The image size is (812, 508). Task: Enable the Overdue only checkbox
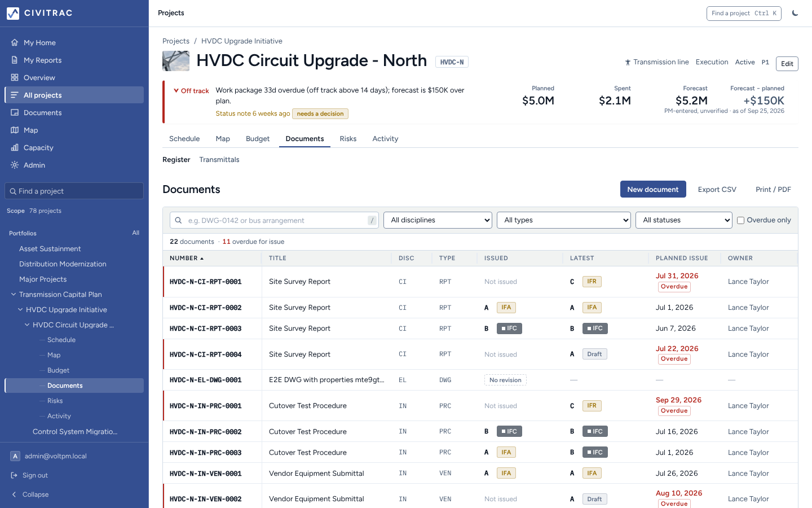741,220
